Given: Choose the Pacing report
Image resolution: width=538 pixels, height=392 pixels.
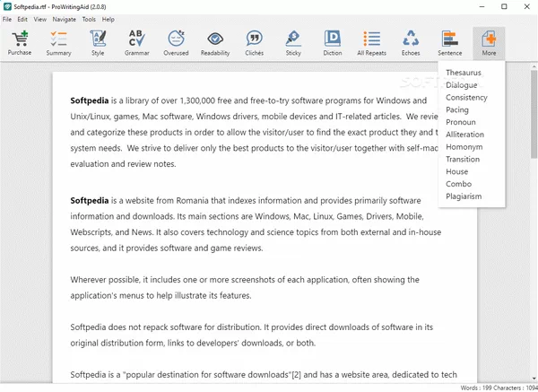Looking at the screenshot, I should point(457,109).
